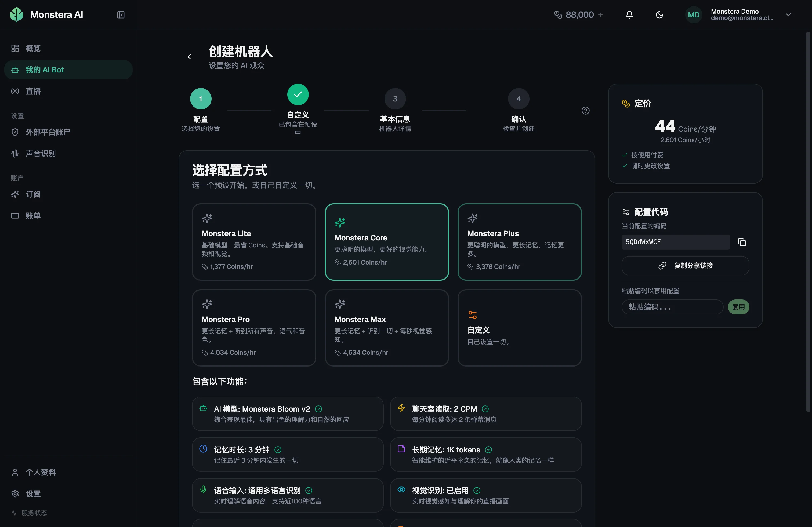Copy the config code using the copy icon
Viewport: 812px width, 527px height.
pos(742,242)
